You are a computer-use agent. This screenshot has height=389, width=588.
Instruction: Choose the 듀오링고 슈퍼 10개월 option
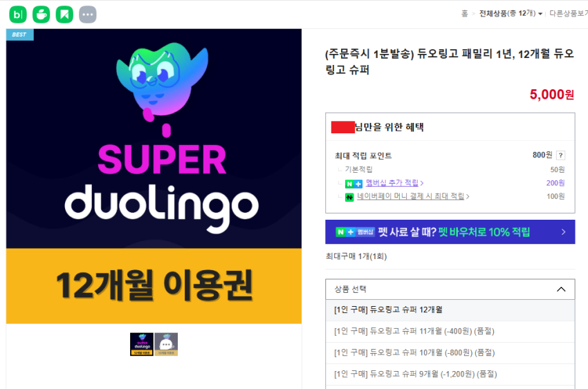coord(450,352)
